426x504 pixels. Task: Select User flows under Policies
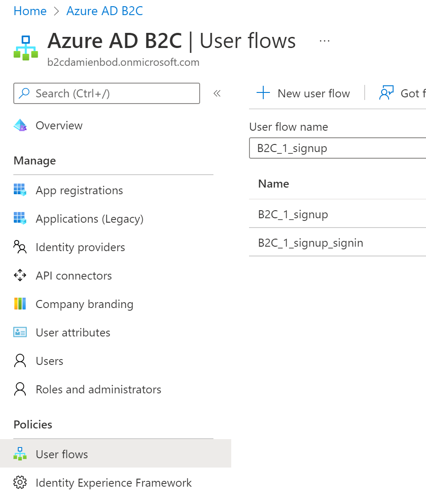click(x=62, y=454)
